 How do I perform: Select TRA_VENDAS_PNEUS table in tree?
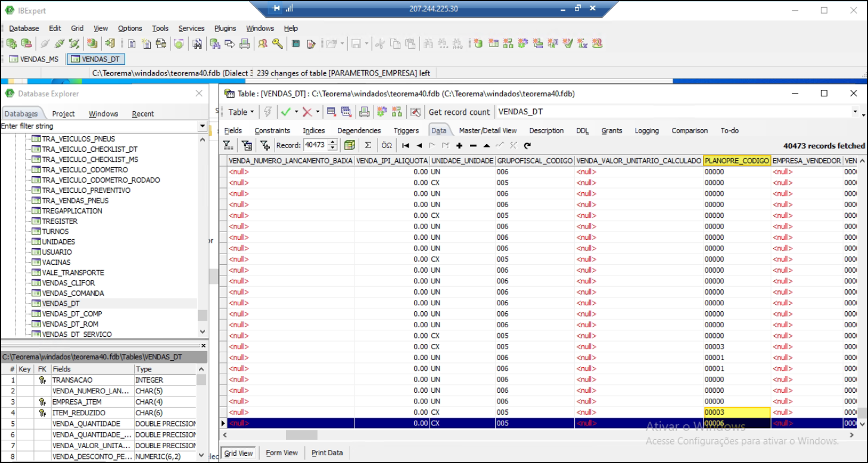point(75,201)
